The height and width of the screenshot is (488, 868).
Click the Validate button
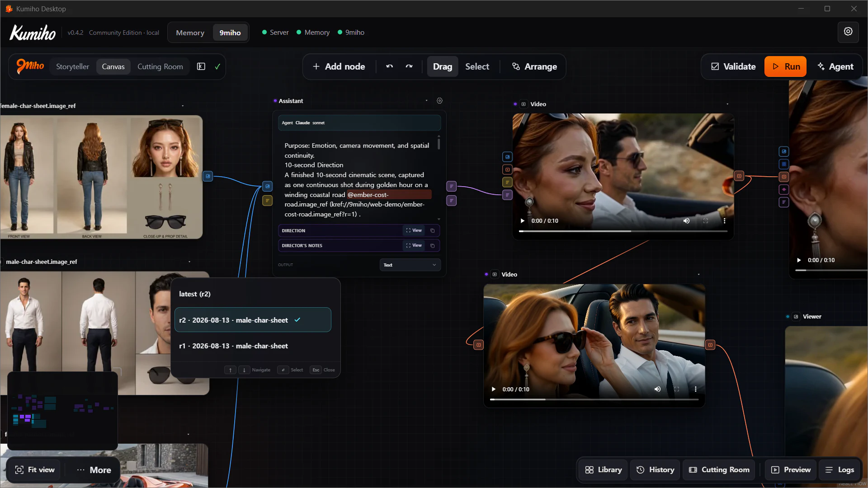click(733, 66)
